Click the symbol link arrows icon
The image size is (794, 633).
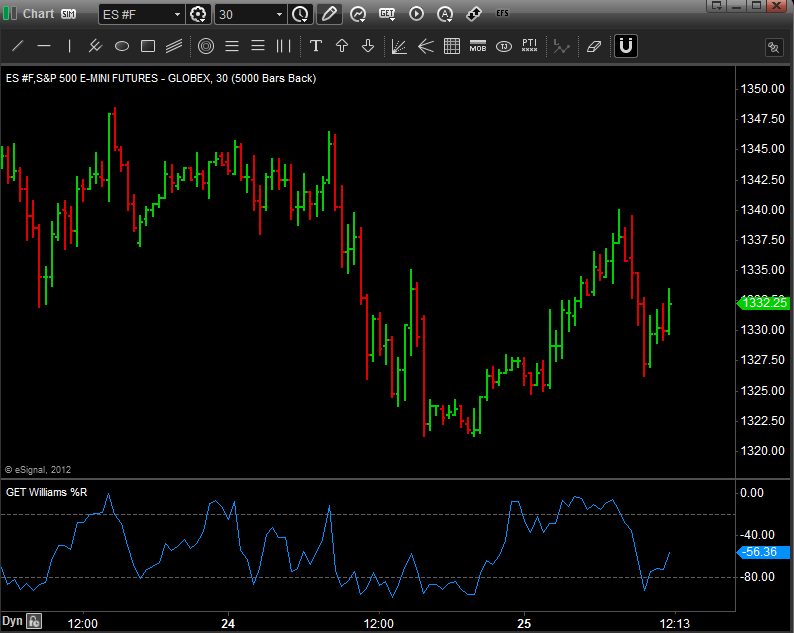474,14
